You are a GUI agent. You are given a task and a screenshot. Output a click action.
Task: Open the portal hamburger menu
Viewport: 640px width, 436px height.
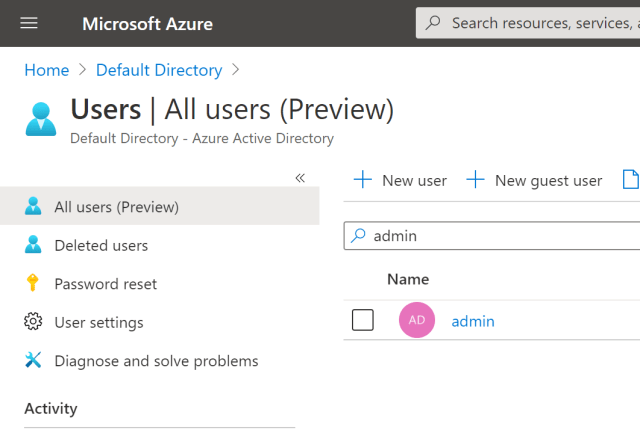[29, 23]
